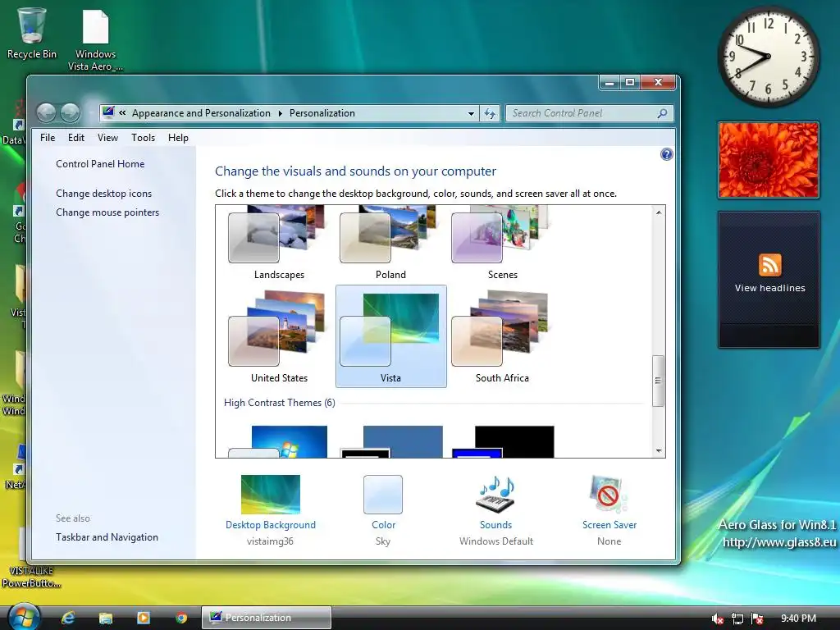Launch Internet Explorer from the taskbar
The height and width of the screenshot is (630, 840).
point(68,618)
